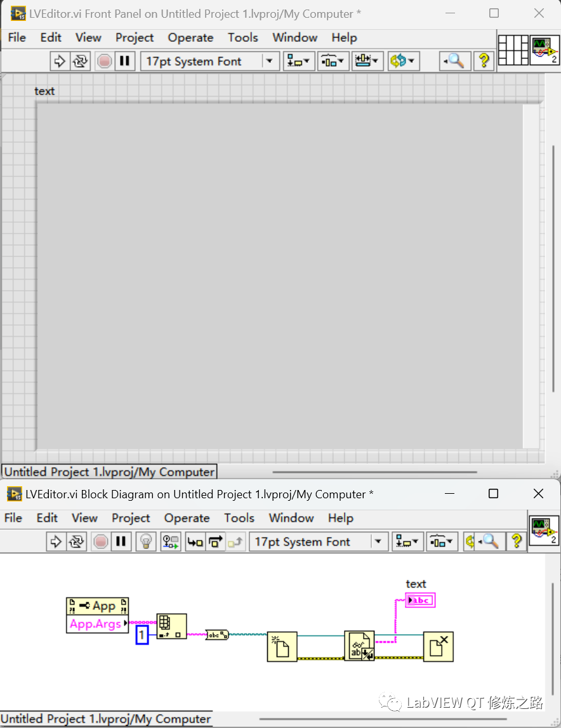Open the Distribute Objects dropdown
The height and width of the screenshot is (728, 561).
[x=333, y=61]
